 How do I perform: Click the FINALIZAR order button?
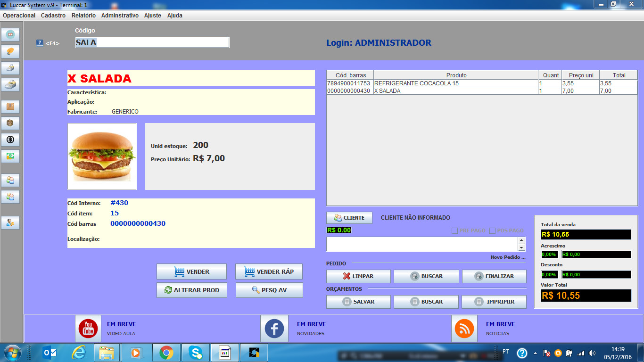tap(494, 276)
